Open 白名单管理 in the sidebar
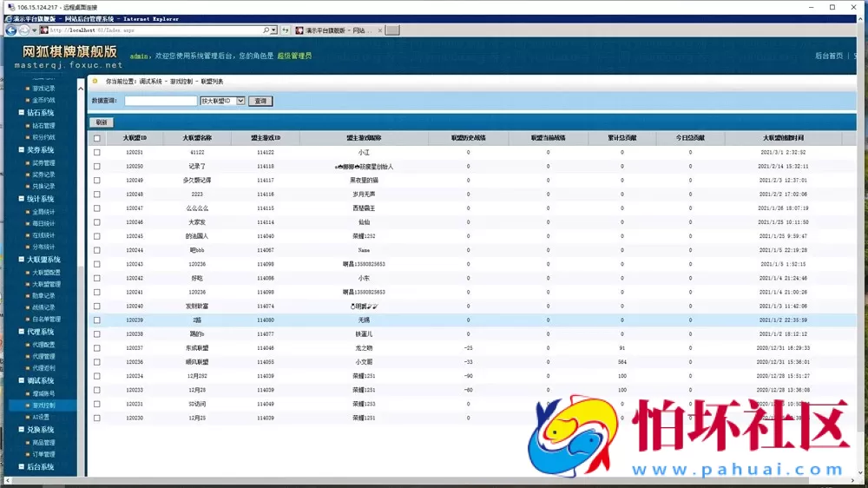The image size is (868, 488). [47, 319]
